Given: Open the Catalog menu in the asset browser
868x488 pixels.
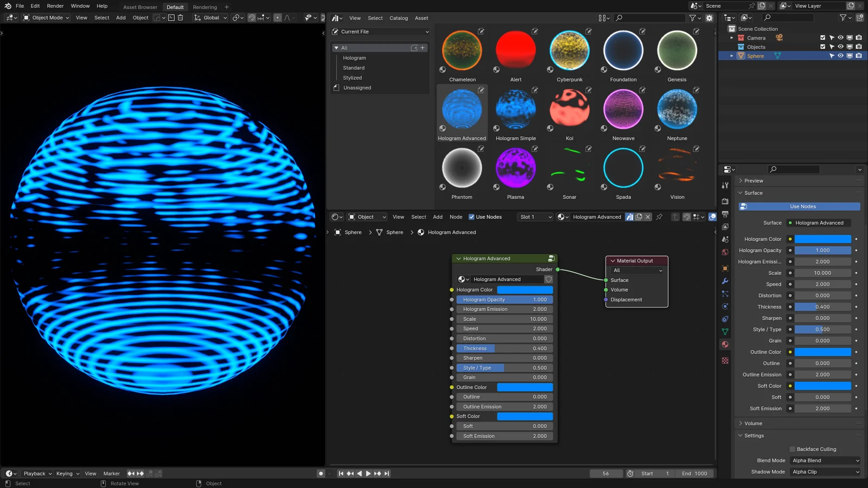Looking at the screenshot, I should click(398, 18).
